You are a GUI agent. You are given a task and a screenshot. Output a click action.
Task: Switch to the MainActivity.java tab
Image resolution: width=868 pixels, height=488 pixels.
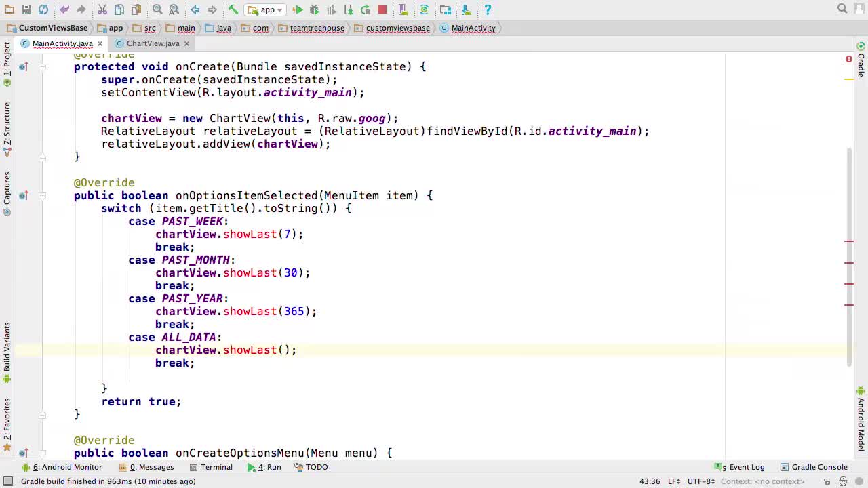pyautogui.click(x=62, y=43)
